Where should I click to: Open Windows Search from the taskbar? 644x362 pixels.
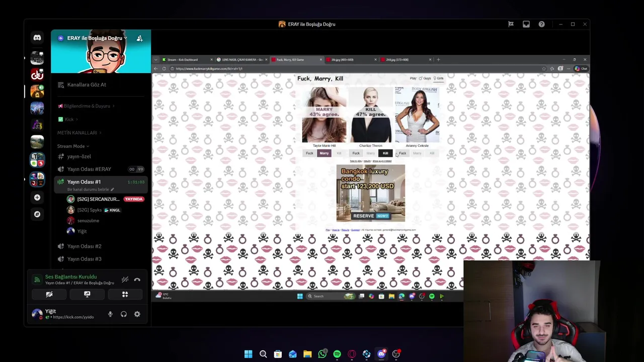coord(263,354)
